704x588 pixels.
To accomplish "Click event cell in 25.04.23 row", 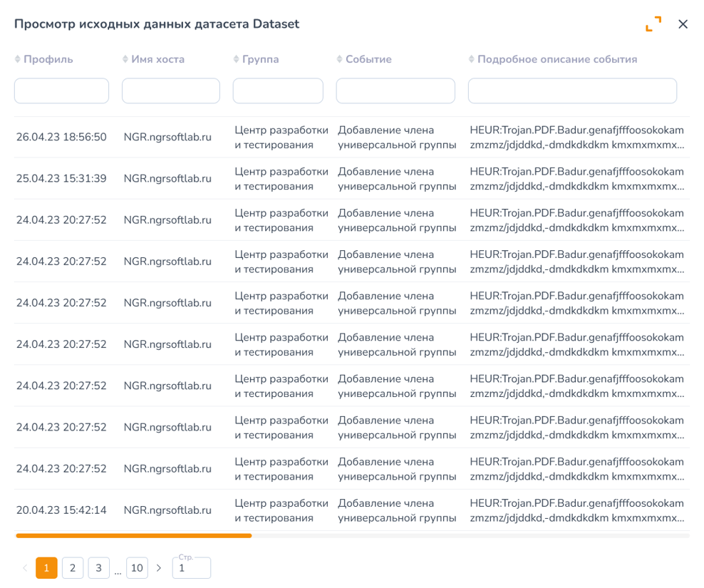I will [x=397, y=179].
